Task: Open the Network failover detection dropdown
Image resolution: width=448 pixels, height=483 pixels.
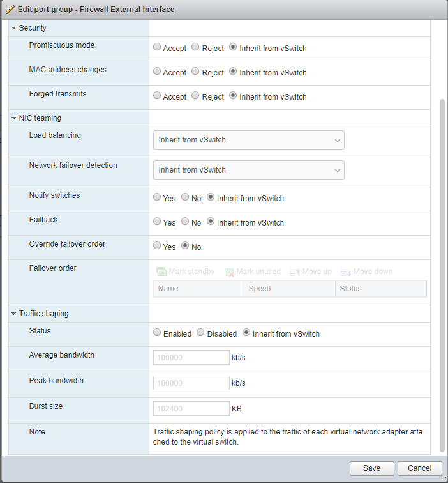Action: coord(248,170)
